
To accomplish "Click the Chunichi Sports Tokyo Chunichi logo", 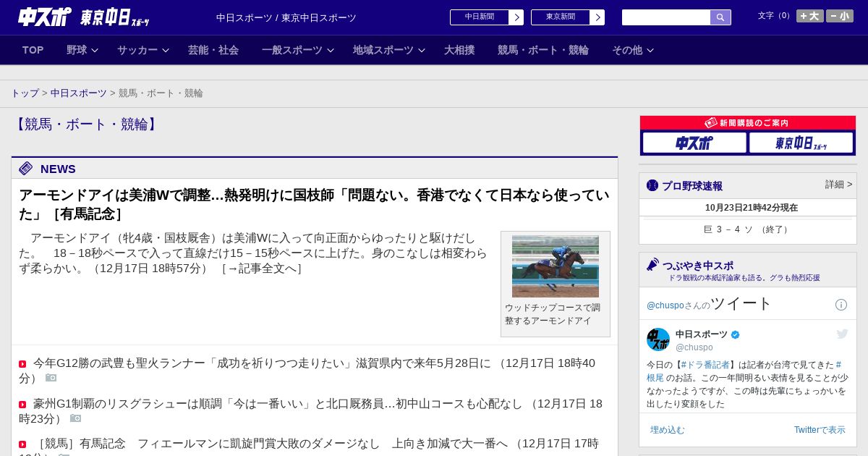I will point(83,17).
